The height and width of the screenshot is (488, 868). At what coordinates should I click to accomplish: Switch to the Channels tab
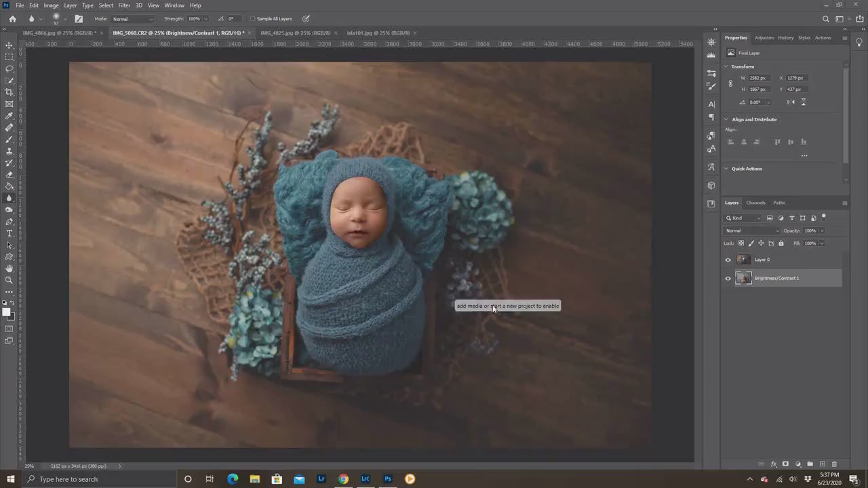coord(755,203)
